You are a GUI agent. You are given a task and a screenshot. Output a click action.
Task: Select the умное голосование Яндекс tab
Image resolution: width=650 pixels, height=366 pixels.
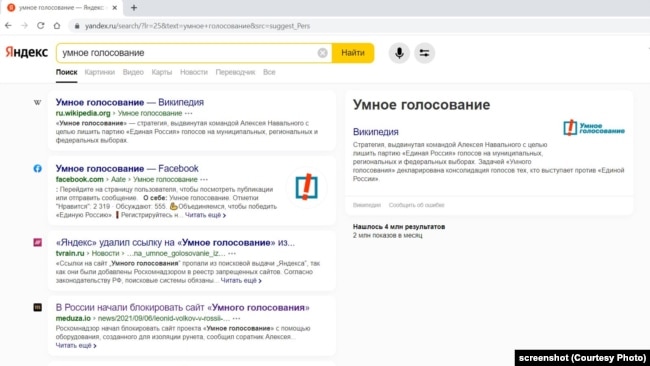(x=62, y=7)
